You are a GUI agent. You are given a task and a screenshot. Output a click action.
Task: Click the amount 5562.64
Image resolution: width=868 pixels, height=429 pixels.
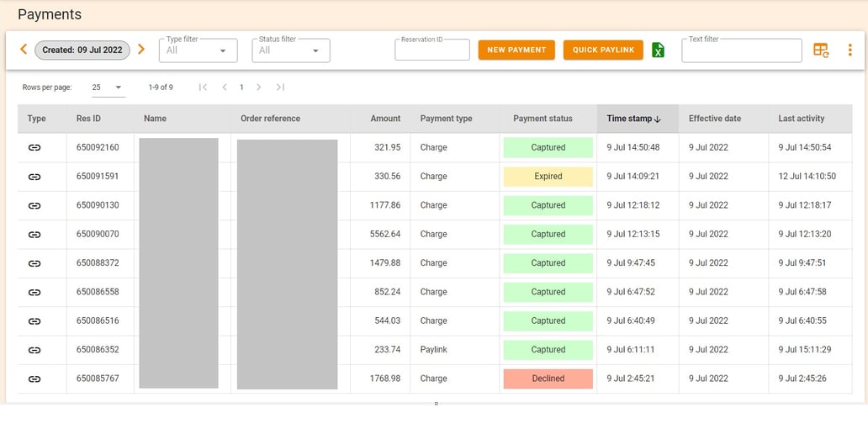[385, 234]
